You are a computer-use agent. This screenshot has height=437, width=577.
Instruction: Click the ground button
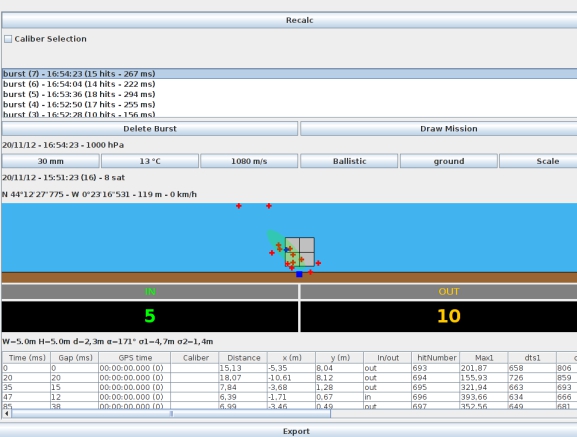tap(449, 161)
